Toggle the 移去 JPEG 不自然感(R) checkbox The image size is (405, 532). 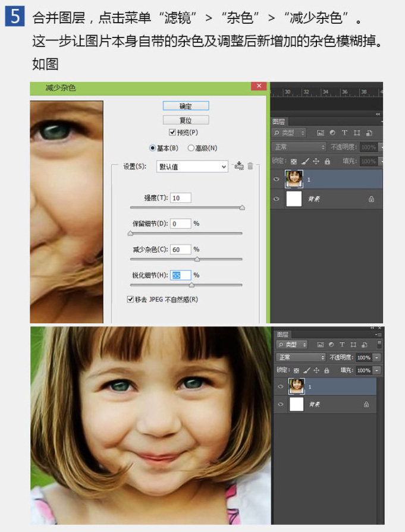point(130,300)
